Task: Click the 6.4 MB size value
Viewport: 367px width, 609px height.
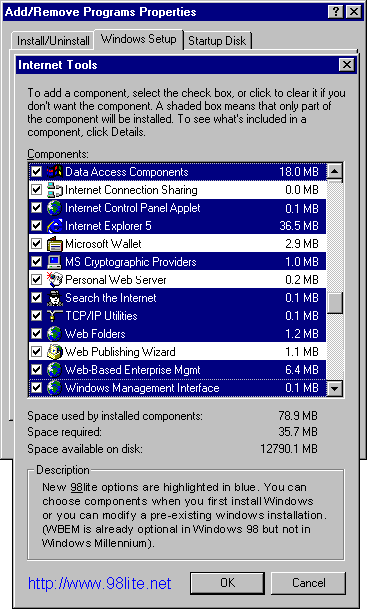Action: (x=302, y=370)
